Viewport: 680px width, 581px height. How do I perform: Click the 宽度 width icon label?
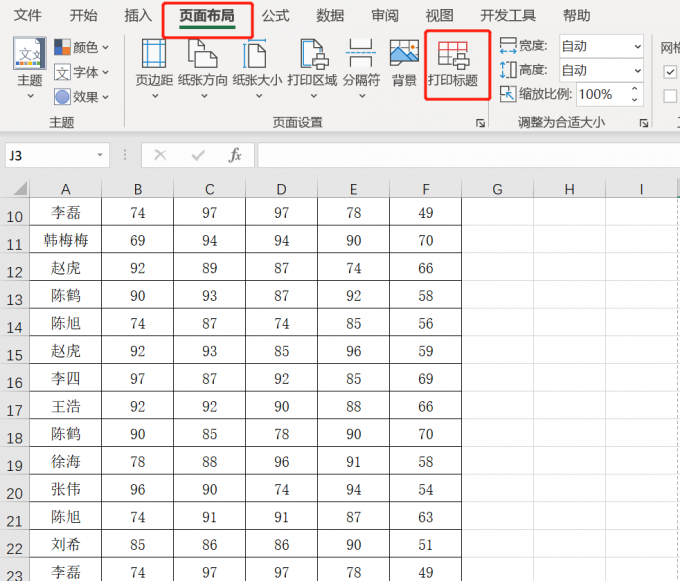[523, 46]
